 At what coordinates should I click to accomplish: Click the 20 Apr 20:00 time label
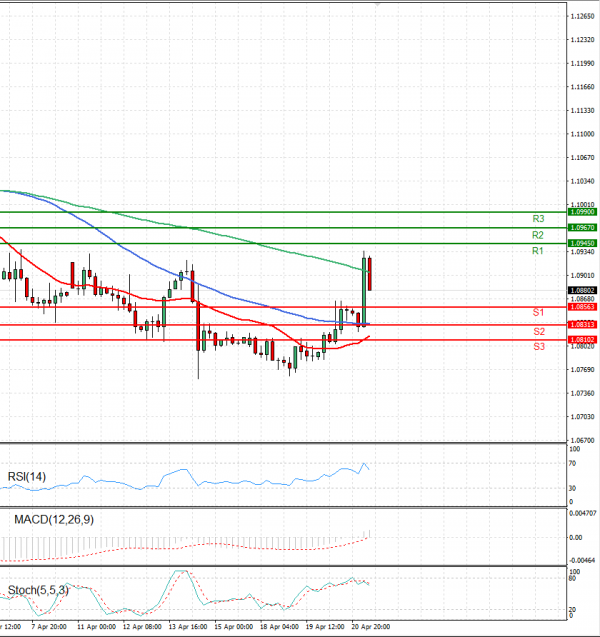(x=370, y=627)
